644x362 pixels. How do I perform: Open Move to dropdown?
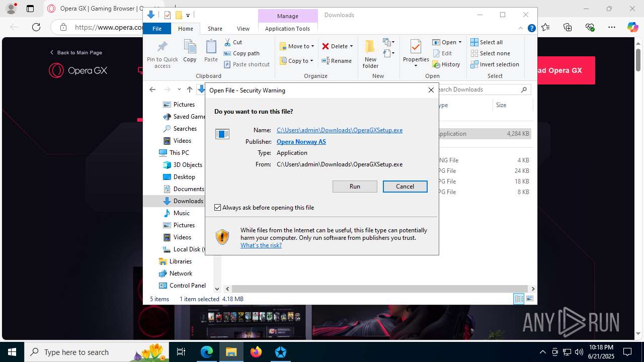pyautogui.click(x=297, y=46)
